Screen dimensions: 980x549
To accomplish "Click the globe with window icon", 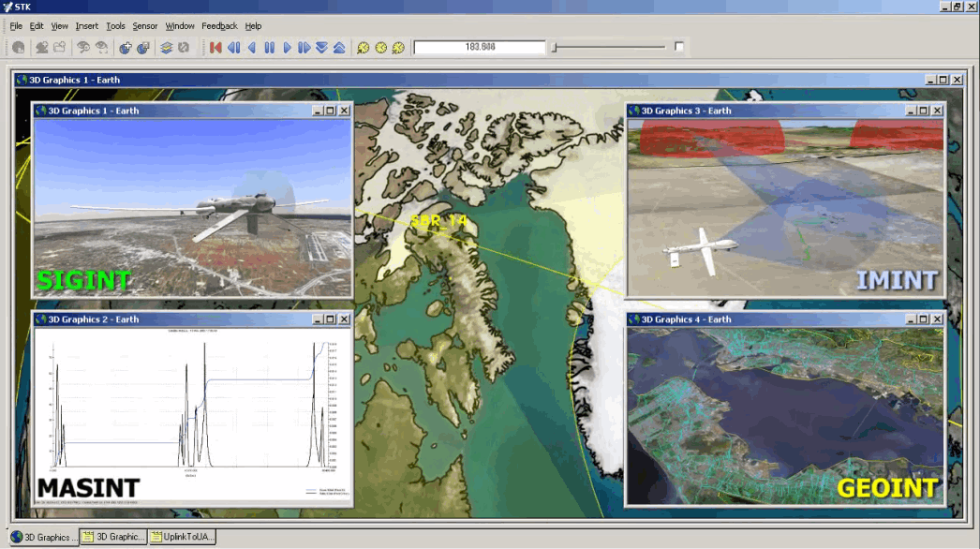I will click(x=143, y=48).
